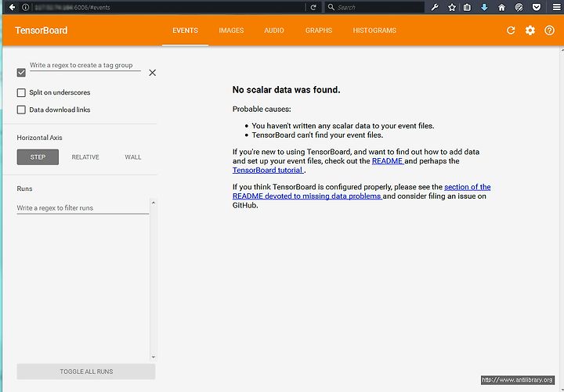Switch to the IMAGES tab
564x392 pixels.
[x=231, y=31]
